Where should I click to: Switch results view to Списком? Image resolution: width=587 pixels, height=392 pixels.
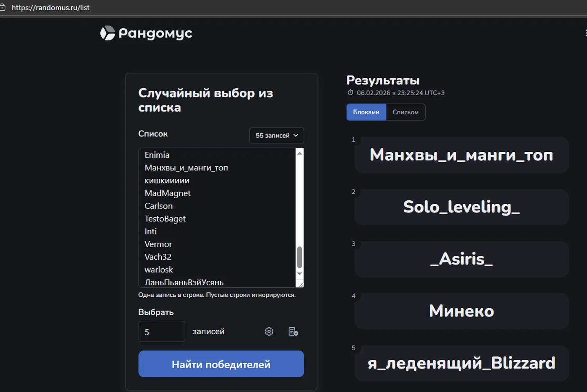pos(406,112)
